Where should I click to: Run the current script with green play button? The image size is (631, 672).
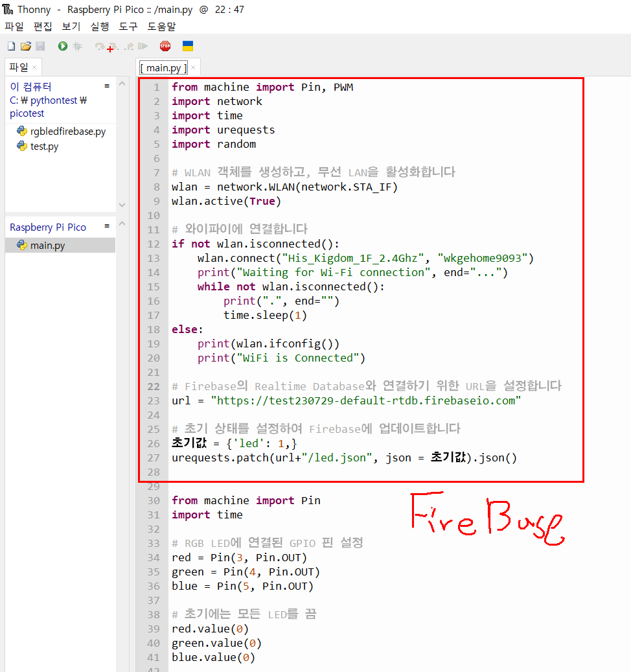(63, 46)
